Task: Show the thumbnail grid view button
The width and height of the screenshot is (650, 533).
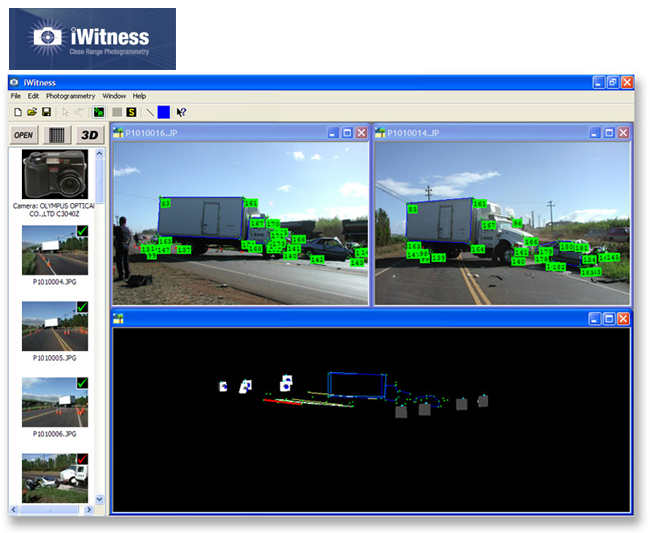Action: click(x=57, y=135)
